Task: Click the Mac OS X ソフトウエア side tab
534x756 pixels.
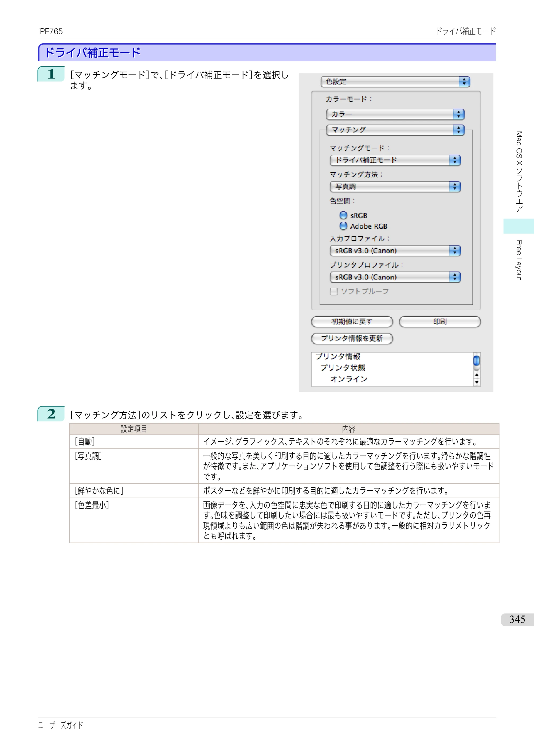Action: [519, 172]
